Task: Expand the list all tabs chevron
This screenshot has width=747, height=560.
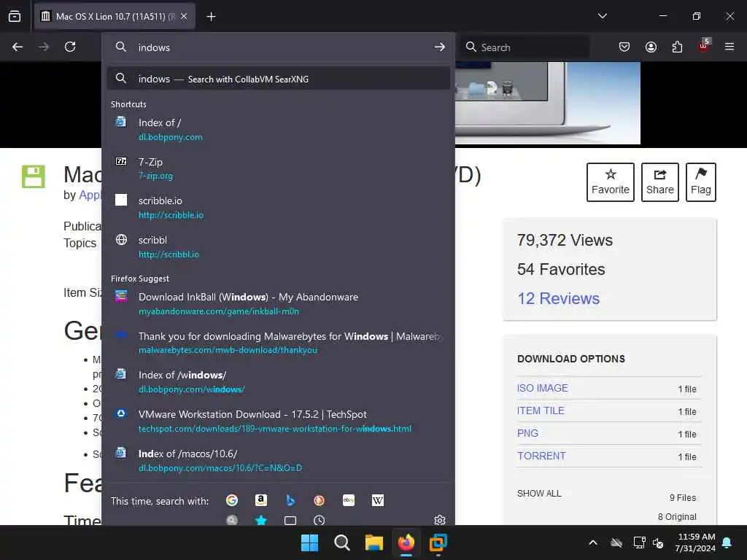Action: [602, 16]
